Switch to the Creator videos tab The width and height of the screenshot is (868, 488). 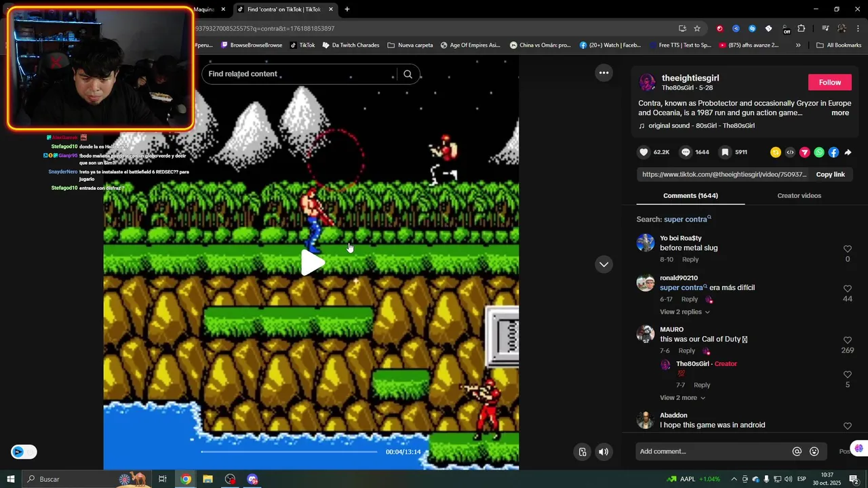[799, 196]
